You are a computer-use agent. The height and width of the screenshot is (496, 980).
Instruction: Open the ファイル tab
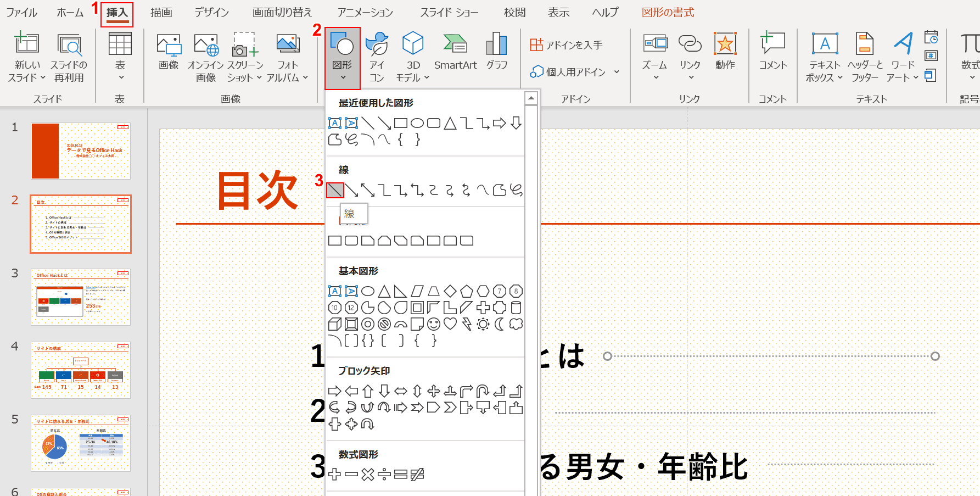coord(22,13)
